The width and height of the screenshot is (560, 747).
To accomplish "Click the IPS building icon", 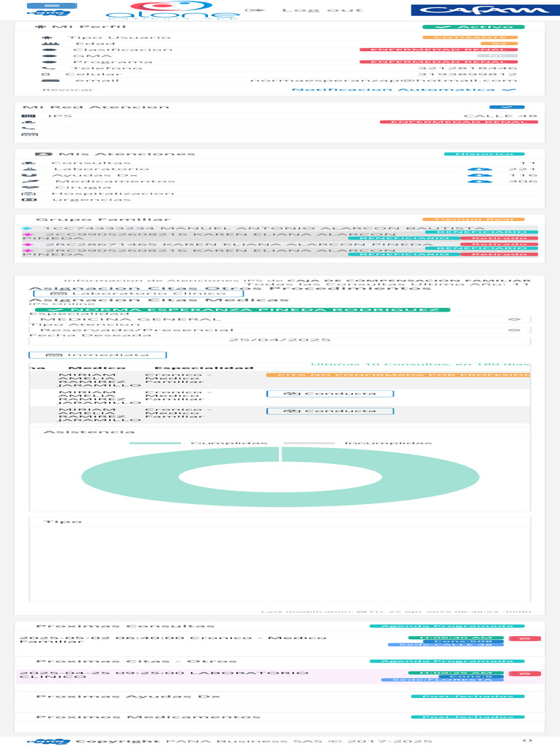I will tap(28, 116).
